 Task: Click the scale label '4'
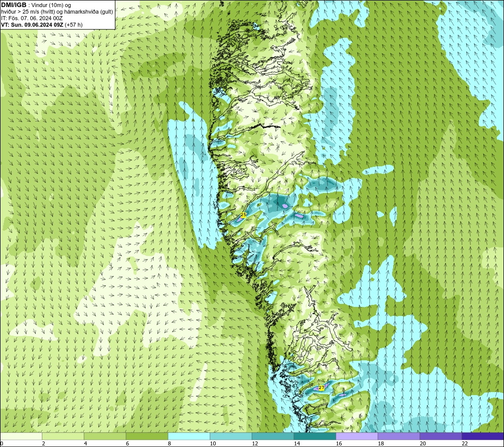(86, 444)
